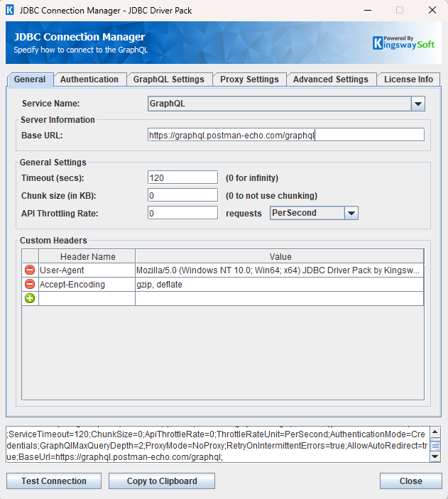Image resolution: width=448 pixels, height=499 pixels.
Task: Open the Authentication tab
Action: [x=89, y=79]
